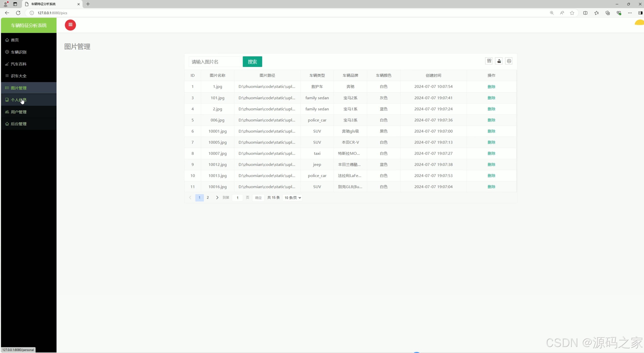Go to next page with right chevron
This screenshot has width=644, height=353.
click(217, 198)
